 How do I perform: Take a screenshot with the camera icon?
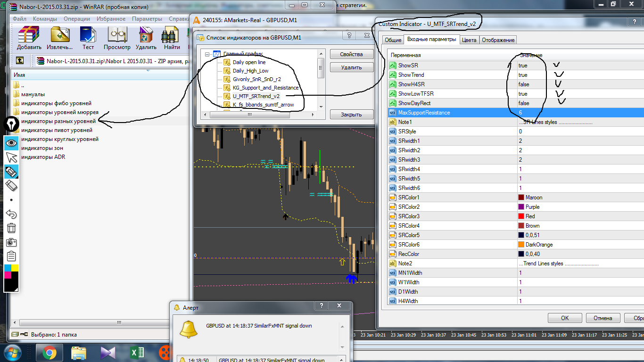11,242
